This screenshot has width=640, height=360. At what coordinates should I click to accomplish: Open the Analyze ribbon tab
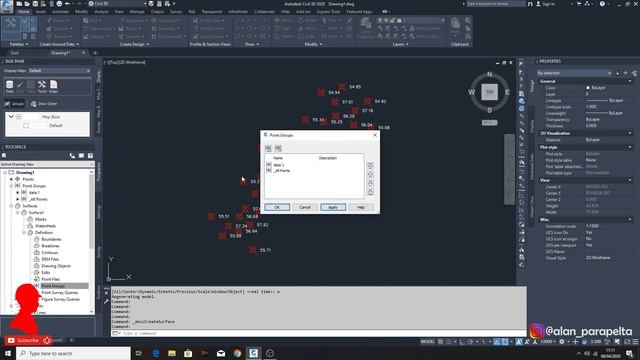(101, 12)
